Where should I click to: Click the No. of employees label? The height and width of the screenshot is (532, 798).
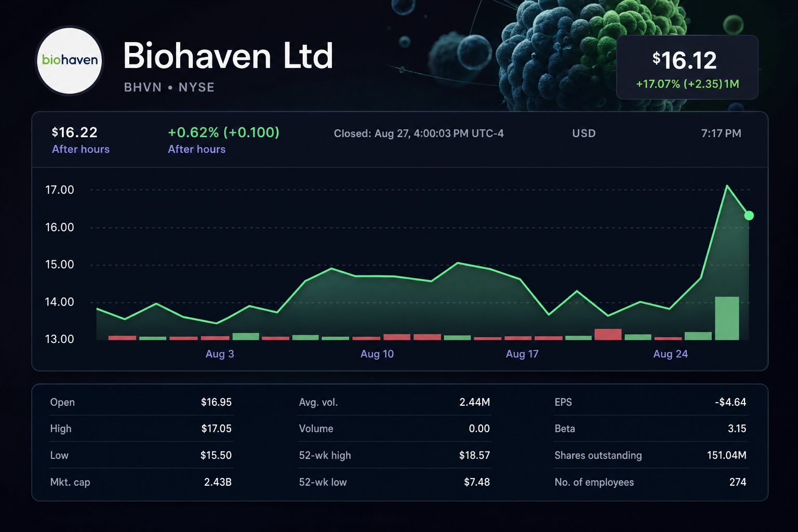(x=594, y=482)
